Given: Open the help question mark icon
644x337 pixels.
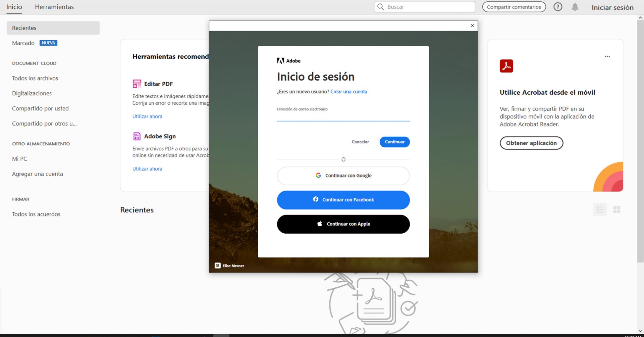Looking at the screenshot, I should [x=558, y=6].
